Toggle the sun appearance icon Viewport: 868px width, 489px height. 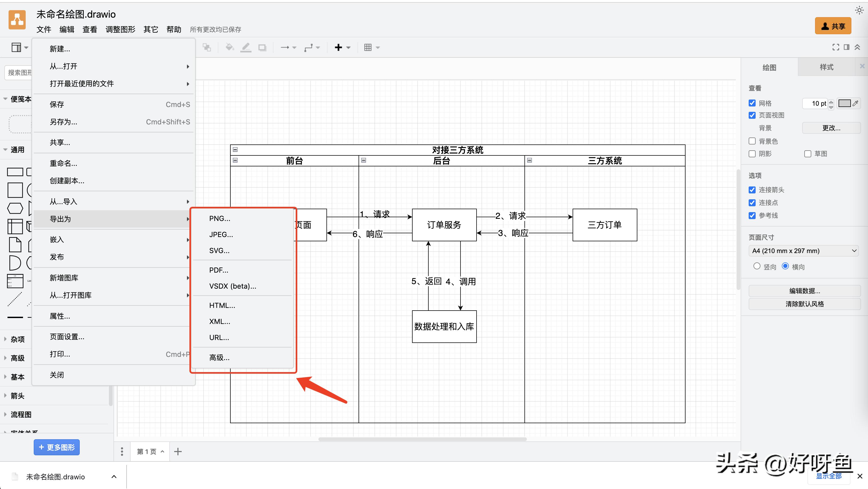[x=859, y=10]
